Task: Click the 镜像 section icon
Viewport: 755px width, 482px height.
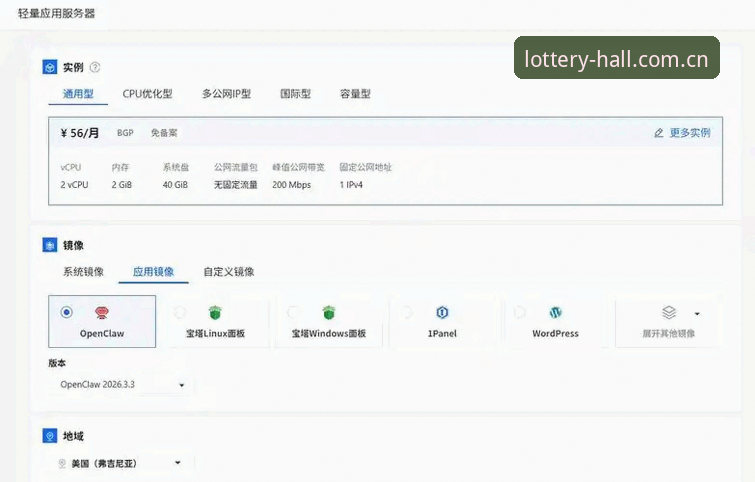Action: pos(50,245)
